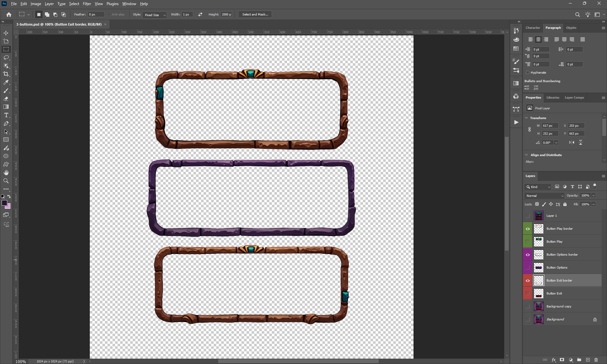Click the delete layer trash icon
607x364 pixels.
(x=596, y=360)
